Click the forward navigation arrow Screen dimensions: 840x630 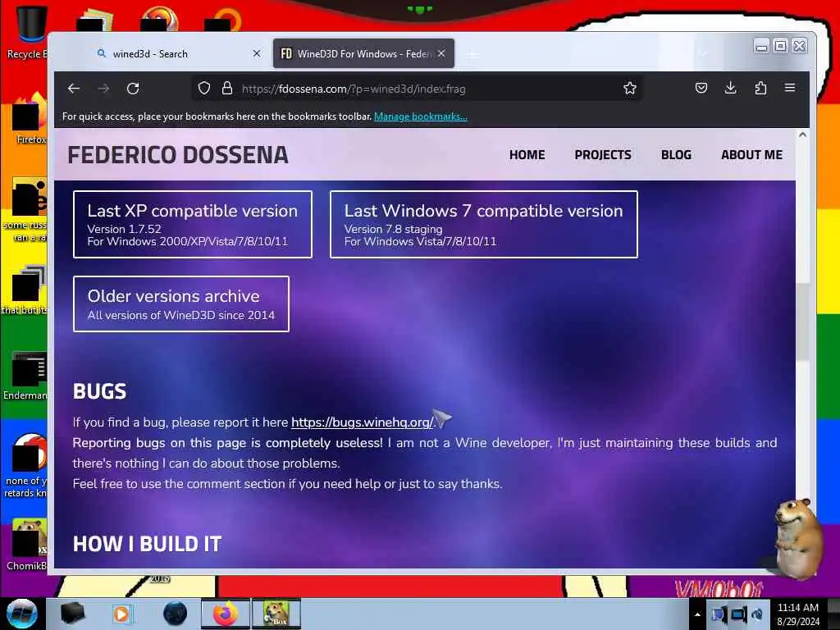pyautogui.click(x=103, y=89)
